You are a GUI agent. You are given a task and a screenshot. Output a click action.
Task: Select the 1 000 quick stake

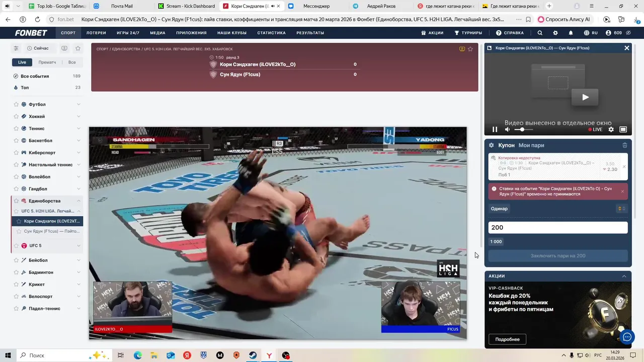tap(496, 242)
